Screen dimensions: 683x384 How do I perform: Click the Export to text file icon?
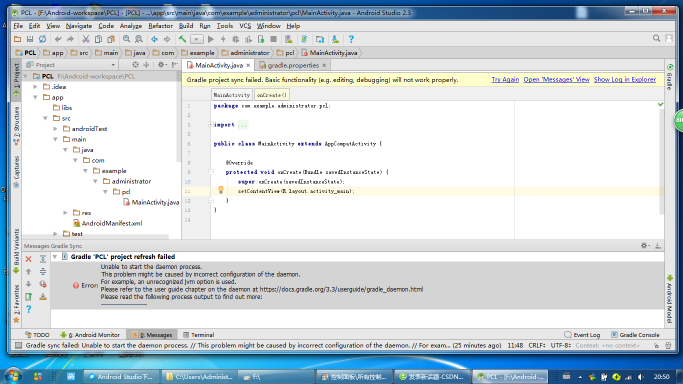[28, 297]
